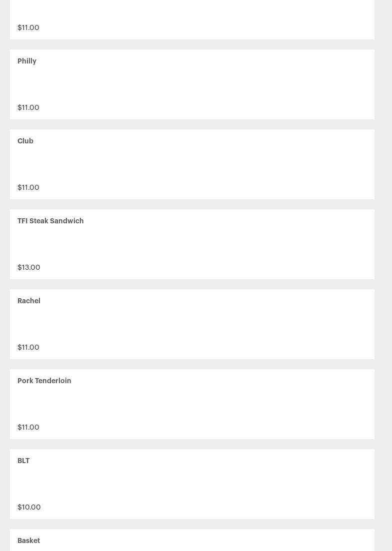This screenshot has height=551, width=392.
Task: Click the $11.00 price above Philly card
Action: [x=28, y=27]
